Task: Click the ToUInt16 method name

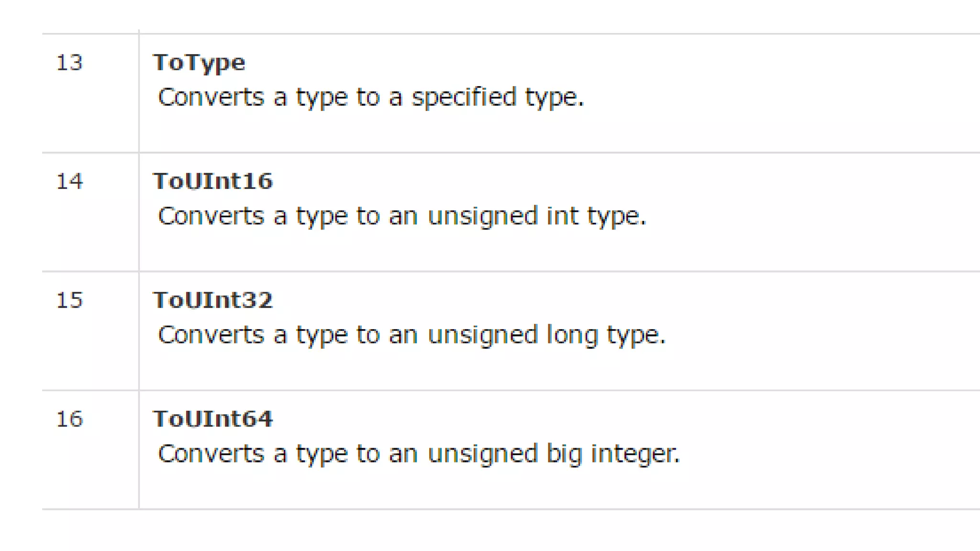Action: tap(213, 181)
